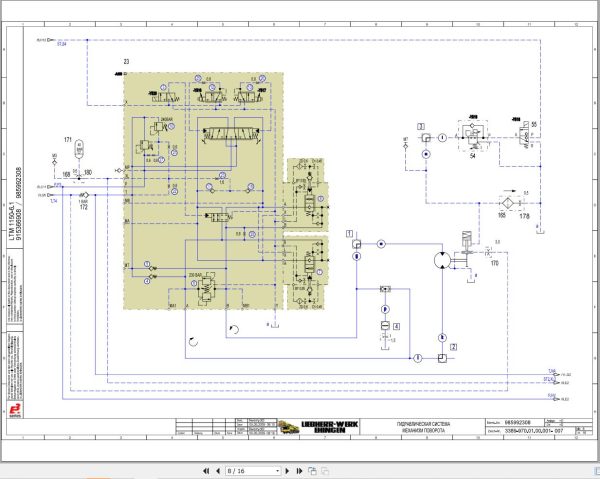
Task: Click component label 54
Action: (473, 156)
